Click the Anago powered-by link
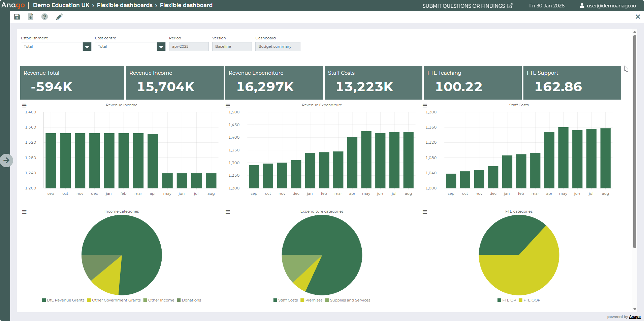644x321 pixels. (x=635, y=317)
